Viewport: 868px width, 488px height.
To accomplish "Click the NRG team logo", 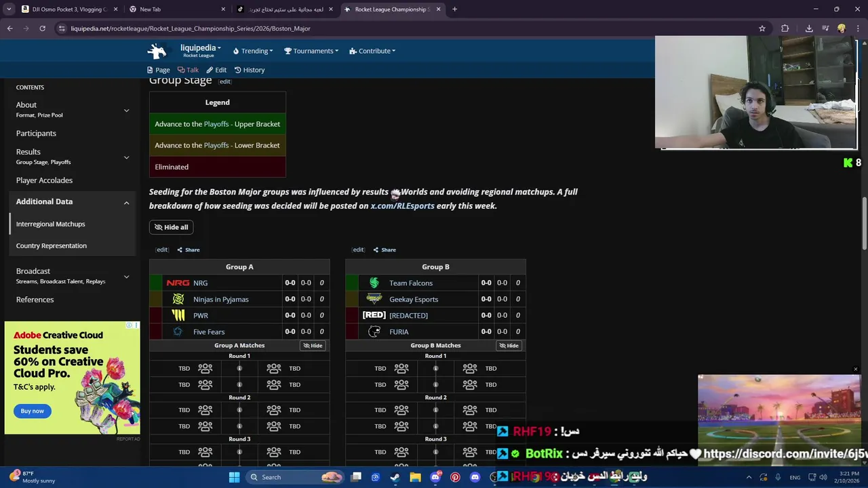I will [x=178, y=283].
